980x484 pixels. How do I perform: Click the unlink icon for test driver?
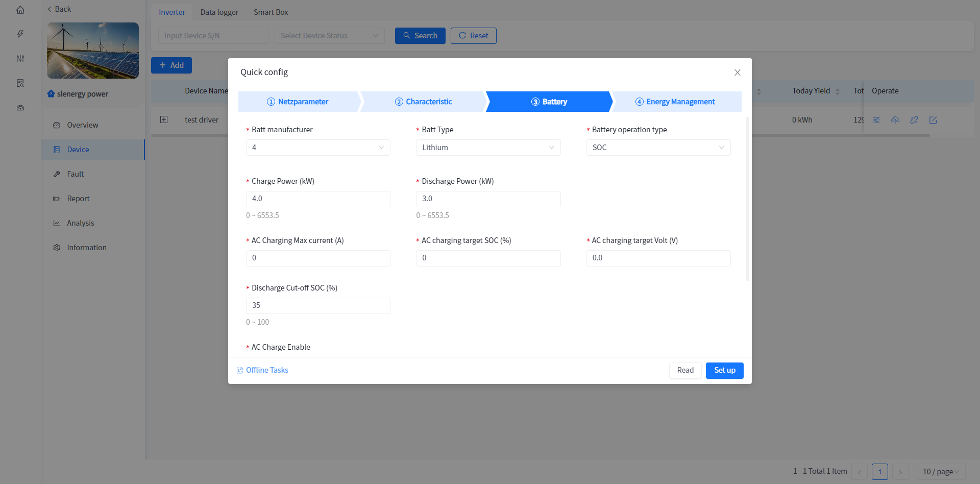914,120
